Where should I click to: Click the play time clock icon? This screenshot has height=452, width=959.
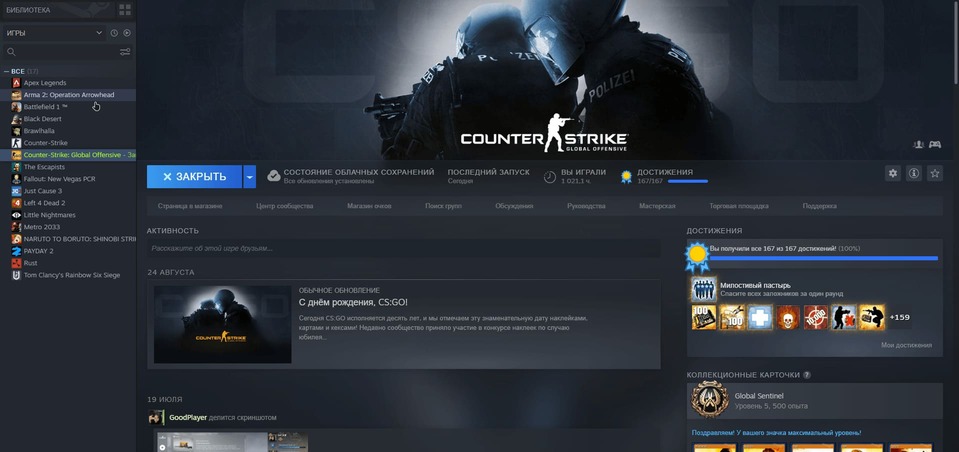550,177
